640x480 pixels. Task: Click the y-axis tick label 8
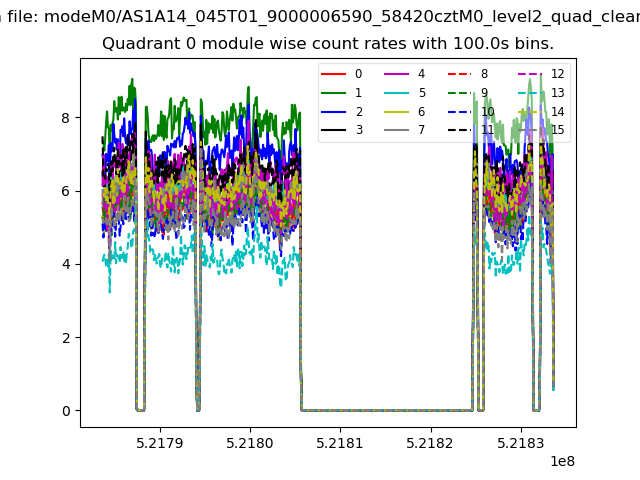[66, 118]
